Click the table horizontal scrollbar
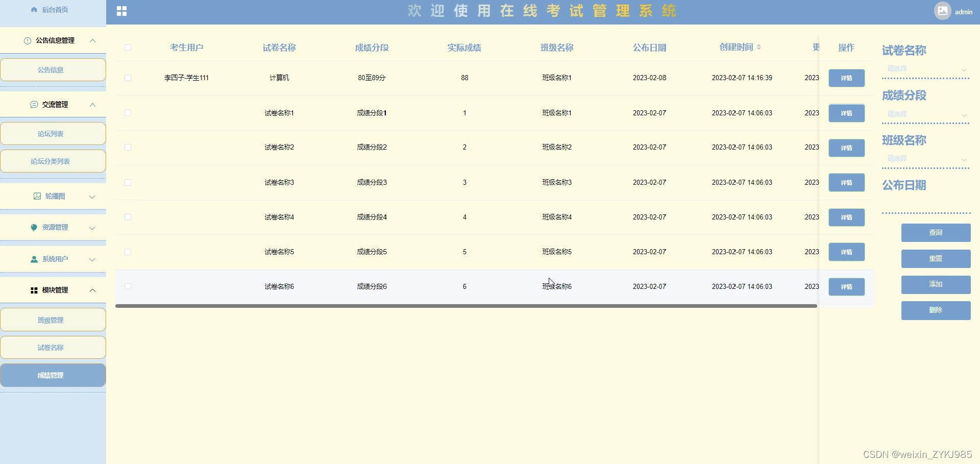Image resolution: width=980 pixels, height=464 pixels. (466, 306)
